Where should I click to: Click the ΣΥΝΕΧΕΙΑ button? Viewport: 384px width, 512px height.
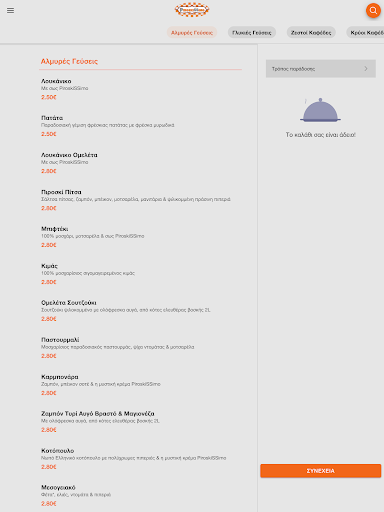tap(321, 471)
